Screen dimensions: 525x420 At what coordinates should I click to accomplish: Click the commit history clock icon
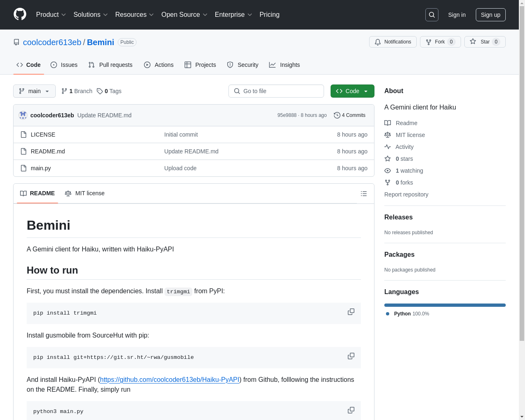(337, 115)
